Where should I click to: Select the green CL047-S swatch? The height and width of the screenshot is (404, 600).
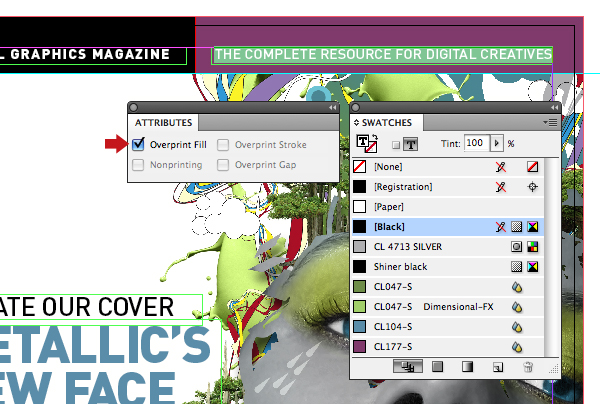click(x=448, y=287)
